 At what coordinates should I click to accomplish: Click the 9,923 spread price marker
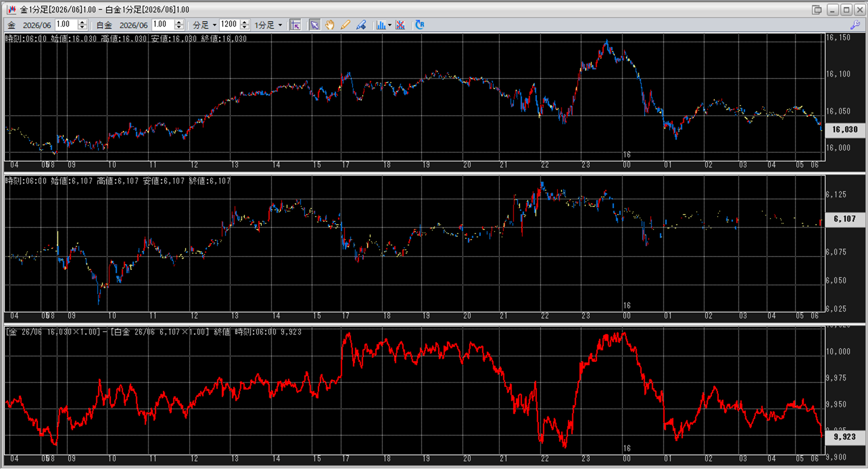[x=845, y=437]
